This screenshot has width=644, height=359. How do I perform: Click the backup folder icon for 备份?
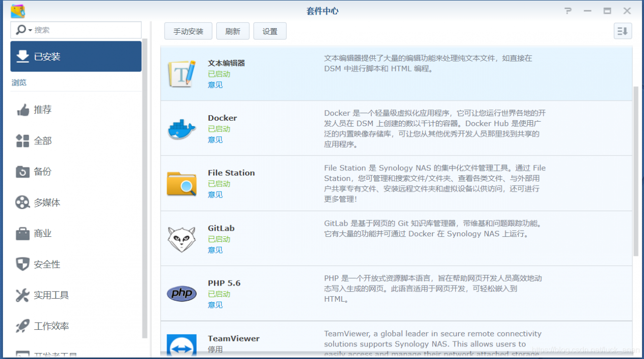pyautogui.click(x=23, y=171)
